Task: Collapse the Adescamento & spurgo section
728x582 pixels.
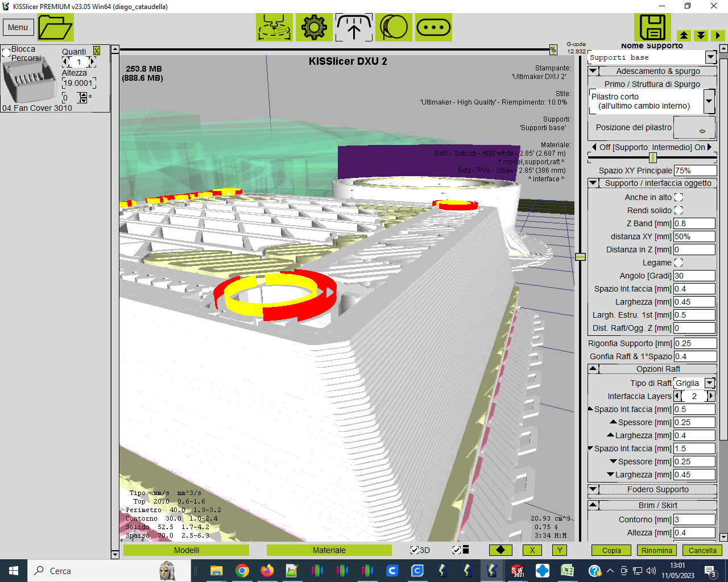Action: tap(593, 71)
